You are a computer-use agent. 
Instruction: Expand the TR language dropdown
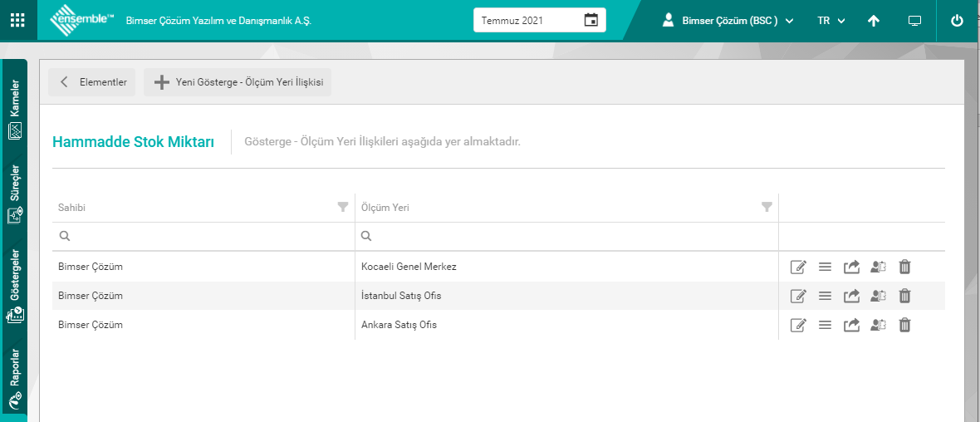[x=831, y=21]
